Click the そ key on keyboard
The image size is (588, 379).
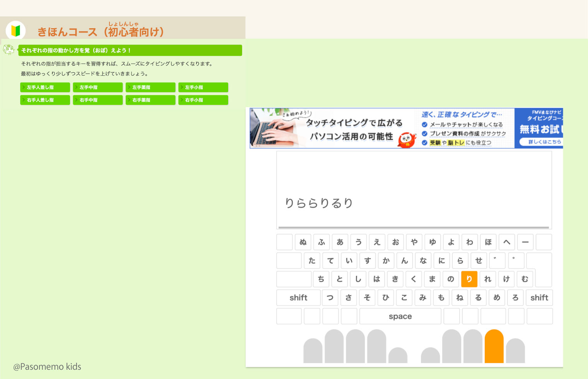point(367,298)
